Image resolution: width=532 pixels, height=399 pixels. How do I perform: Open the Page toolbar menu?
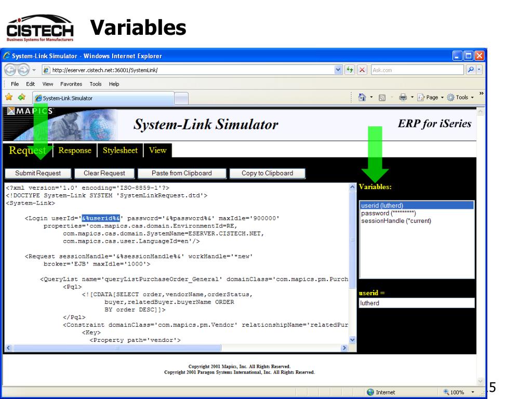pyautogui.click(x=430, y=97)
